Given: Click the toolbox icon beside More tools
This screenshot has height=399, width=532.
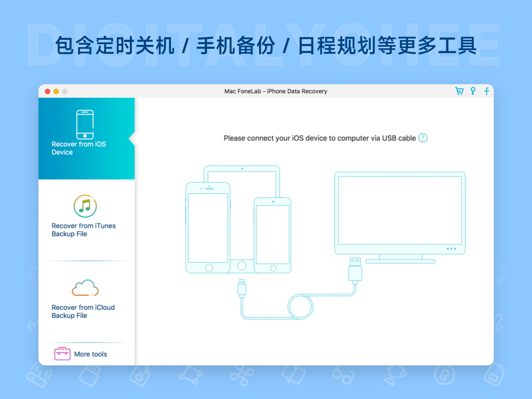Looking at the screenshot, I should click(62, 354).
